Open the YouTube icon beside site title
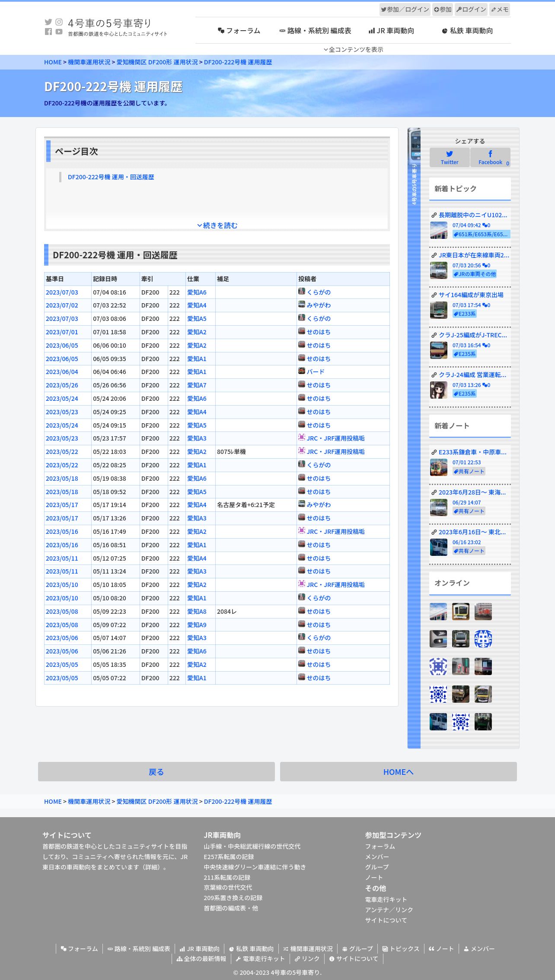Screen dimensions: 555x980 (x=59, y=32)
